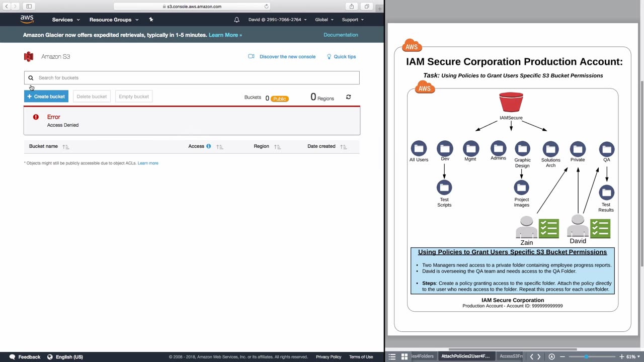Click the circled A icon in diagram toolbar

pyautogui.click(x=551, y=356)
